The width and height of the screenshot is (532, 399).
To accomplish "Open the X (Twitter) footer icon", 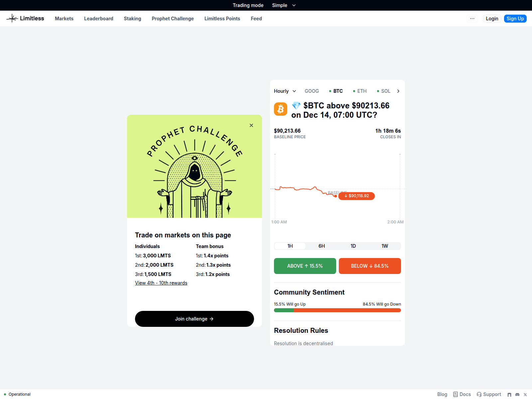I will 525,394.
